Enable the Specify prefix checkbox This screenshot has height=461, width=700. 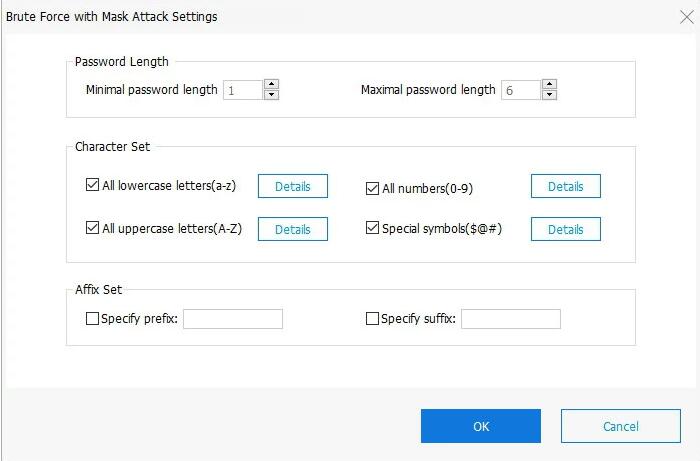click(92, 319)
